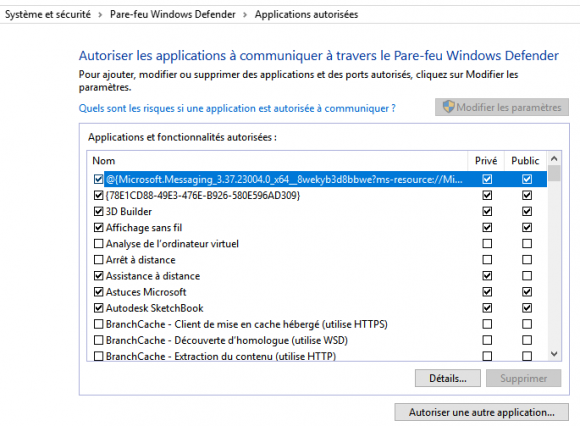
Task: Uncheck the {78E1CD88-49E3...} name checkbox
Action: tap(98, 195)
